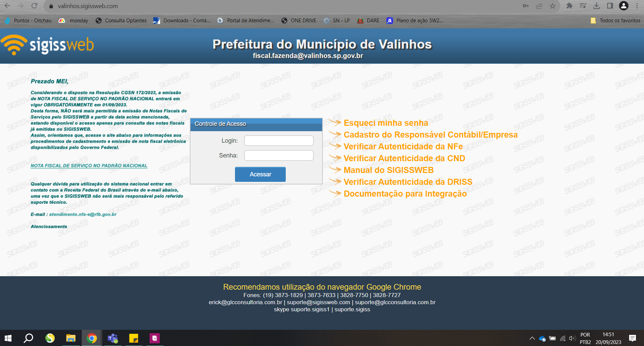
Task: Click the Esqueci minha senha link
Action: tap(386, 123)
